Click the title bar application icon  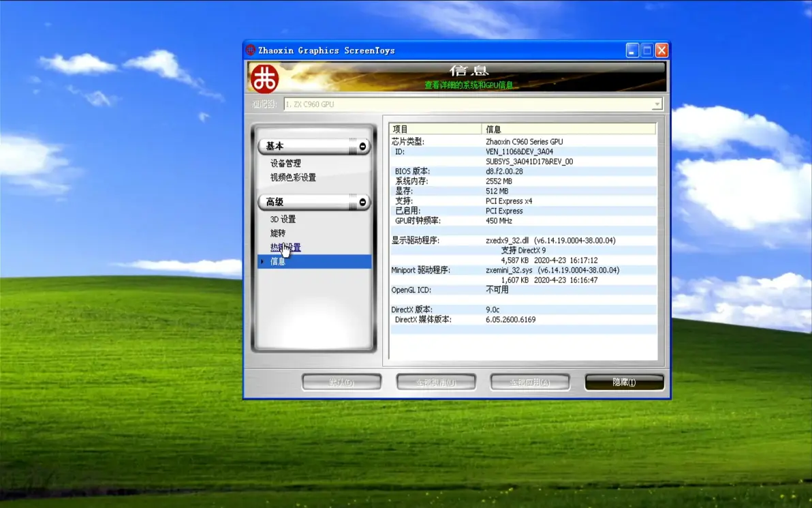coord(251,50)
